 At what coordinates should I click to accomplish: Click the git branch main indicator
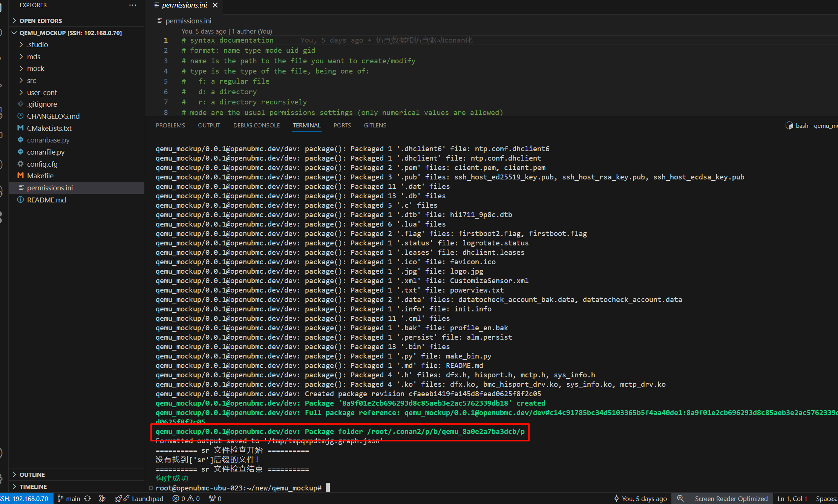(69, 498)
